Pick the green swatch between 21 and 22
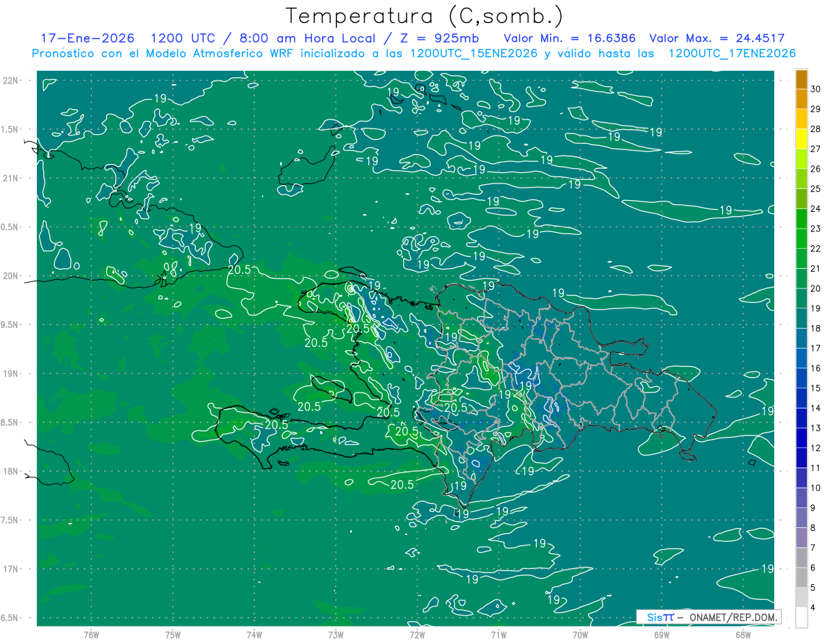The width and height of the screenshot is (834, 644). point(802,258)
